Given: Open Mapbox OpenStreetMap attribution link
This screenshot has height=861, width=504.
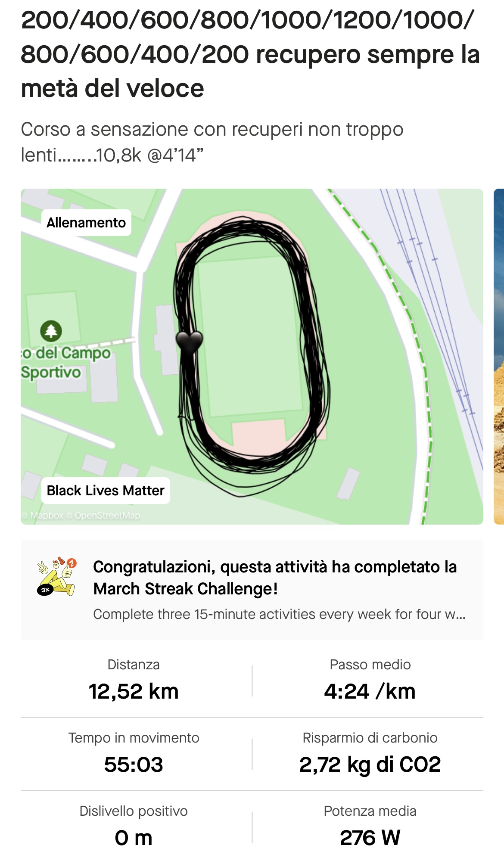Looking at the screenshot, I should [81, 516].
